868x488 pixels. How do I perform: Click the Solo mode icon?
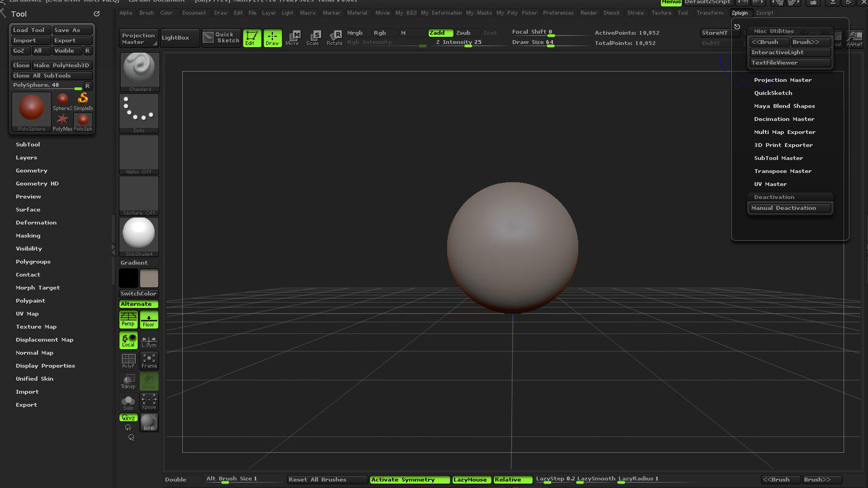coord(128,402)
